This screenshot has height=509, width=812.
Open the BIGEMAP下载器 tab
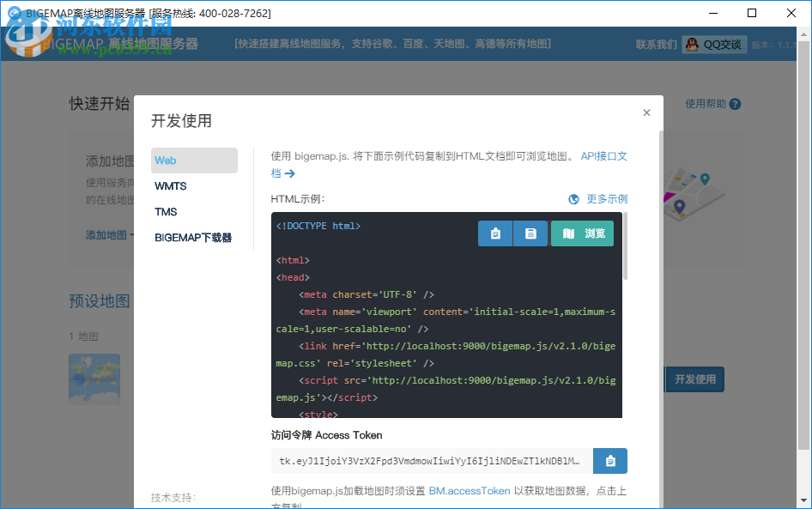pyautogui.click(x=194, y=238)
